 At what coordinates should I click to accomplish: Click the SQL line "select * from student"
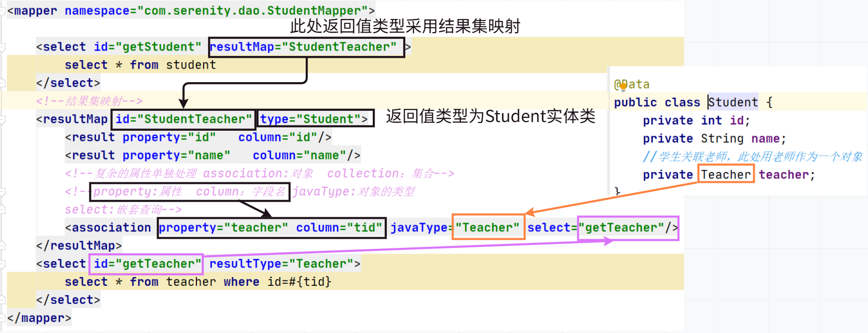click(x=140, y=65)
